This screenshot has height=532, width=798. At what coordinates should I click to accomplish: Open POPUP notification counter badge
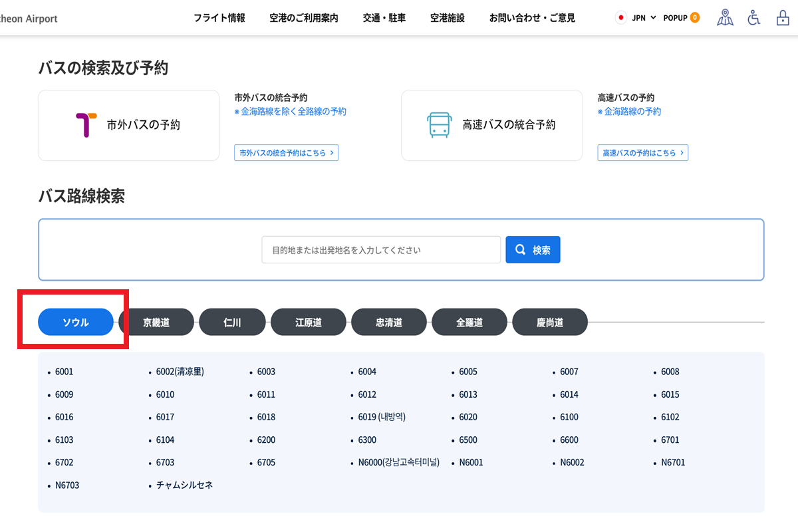[694, 18]
